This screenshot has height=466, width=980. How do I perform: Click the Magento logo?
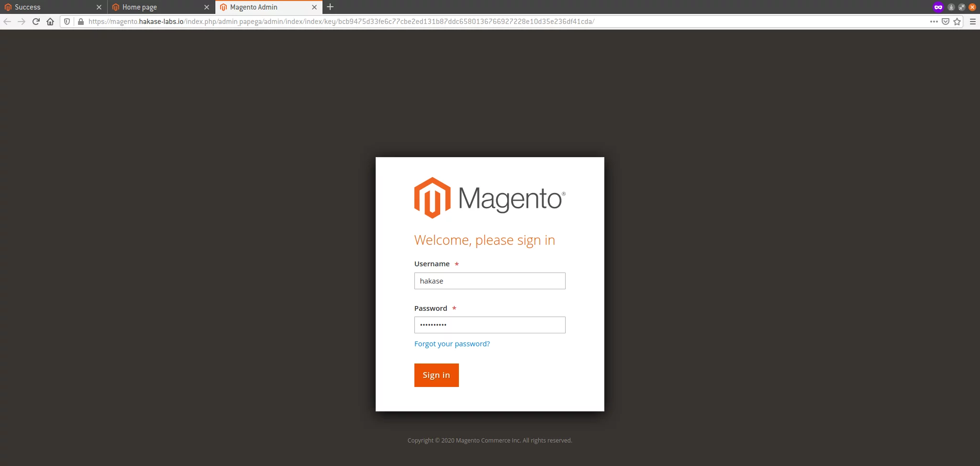point(490,198)
